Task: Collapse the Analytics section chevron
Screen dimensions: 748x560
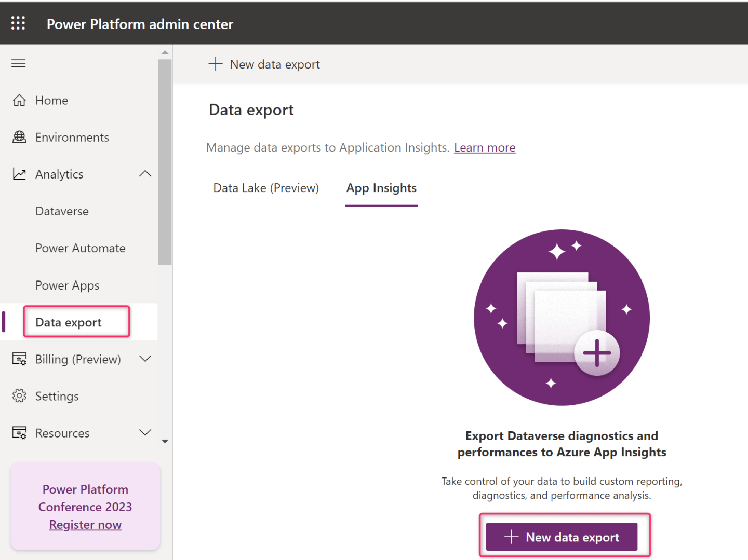Action: pos(145,174)
